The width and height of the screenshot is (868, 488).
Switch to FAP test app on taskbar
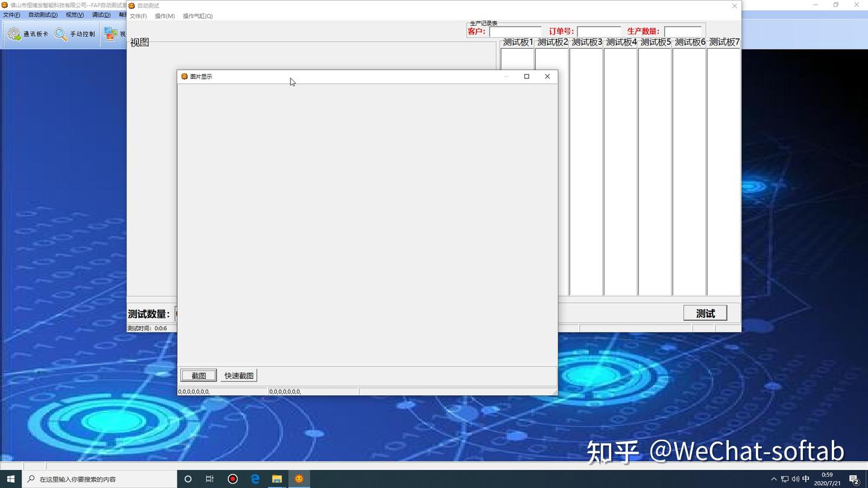point(299,479)
